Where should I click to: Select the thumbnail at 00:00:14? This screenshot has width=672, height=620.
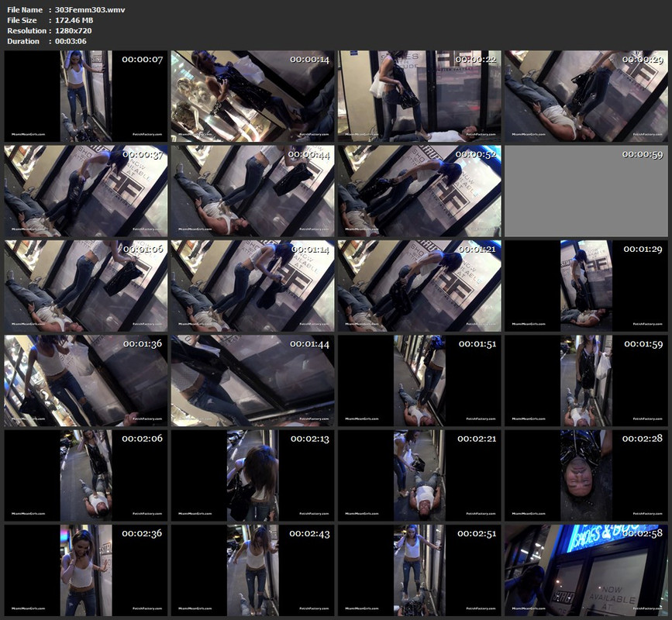(x=253, y=96)
